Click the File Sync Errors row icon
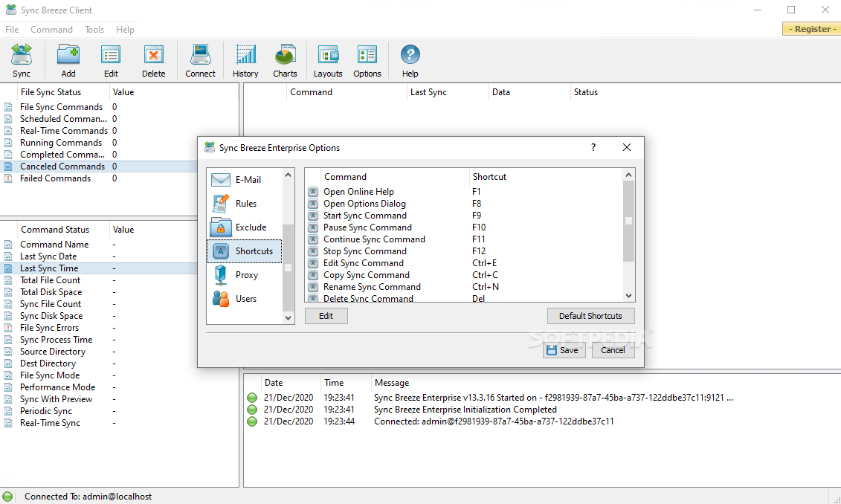Screen dimensions: 841x504 coord(8,328)
